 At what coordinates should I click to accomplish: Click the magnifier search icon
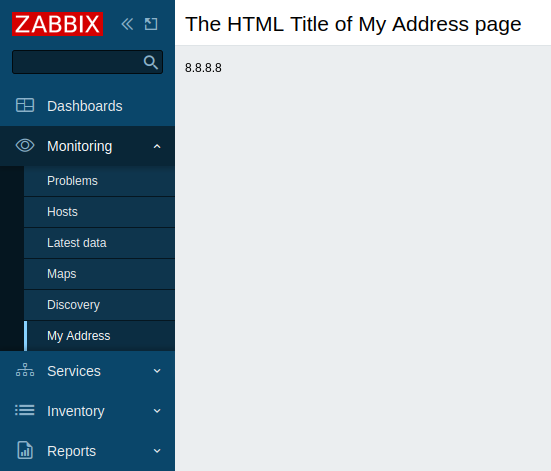click(x=151, y=62)
